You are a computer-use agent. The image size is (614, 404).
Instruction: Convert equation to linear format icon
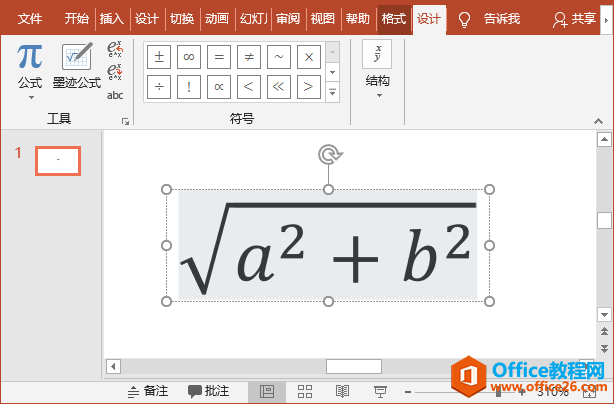tap(115, 72)
